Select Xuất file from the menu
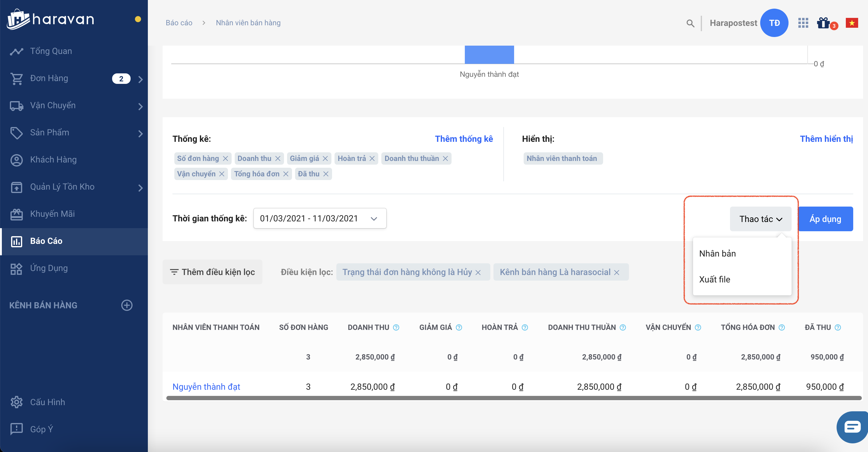This screenshot has height=452, width=868. [x=714, y=279]
